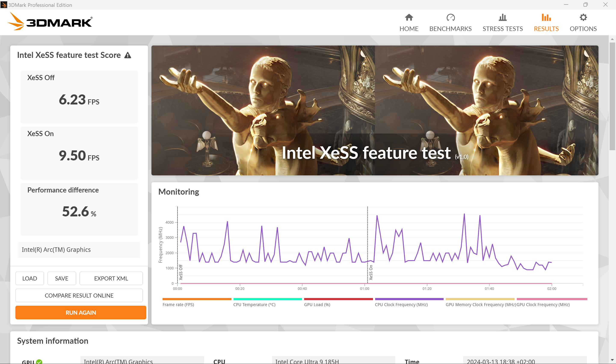Toggle GPU Load (%) legend series

click(x=317, y=305)
